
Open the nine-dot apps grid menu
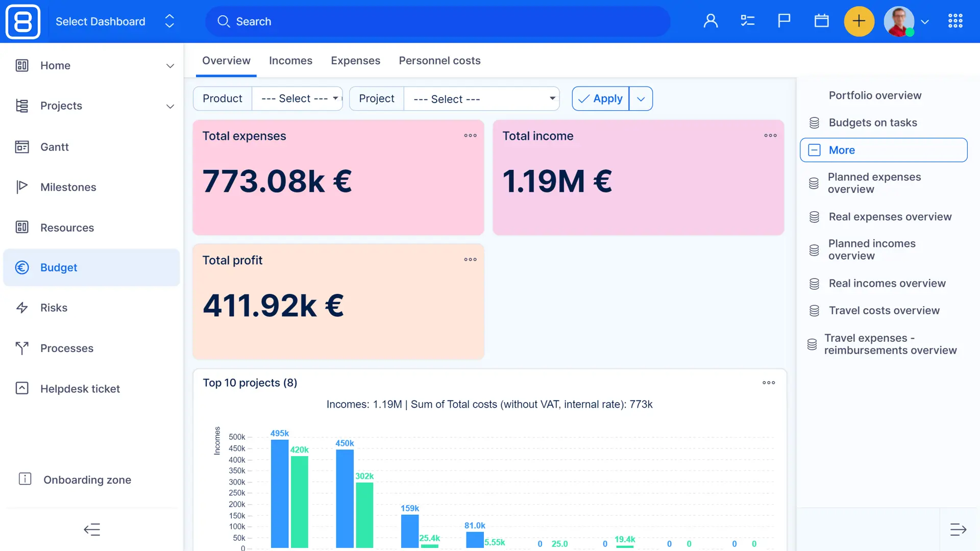[x=955, y=21]
